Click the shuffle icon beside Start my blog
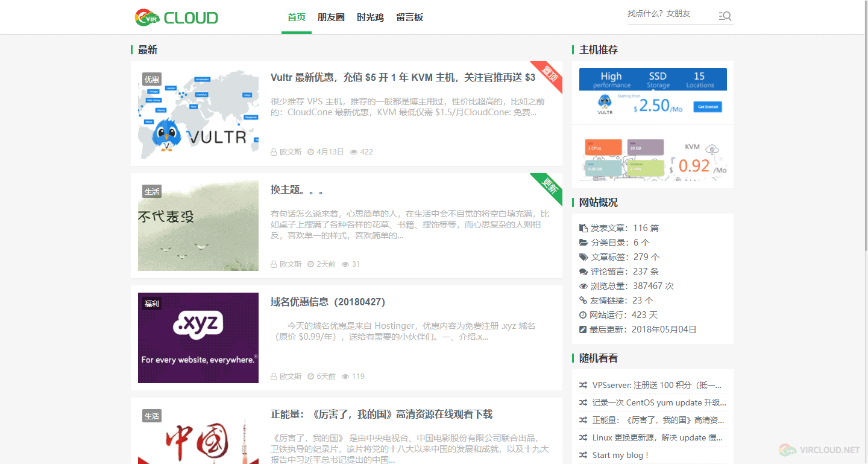Screen dimensions: 868x464 583,456
